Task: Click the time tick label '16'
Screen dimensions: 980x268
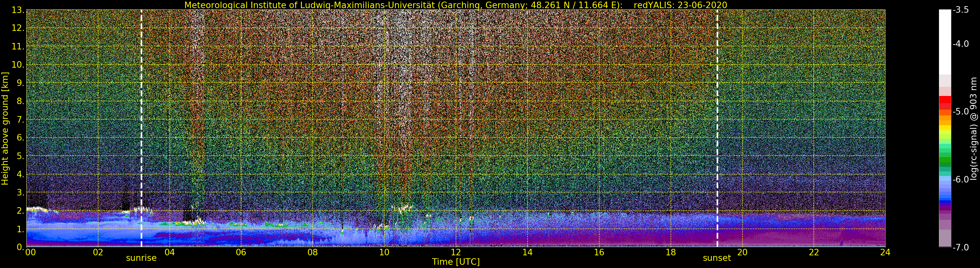Action: pos(599,252)
